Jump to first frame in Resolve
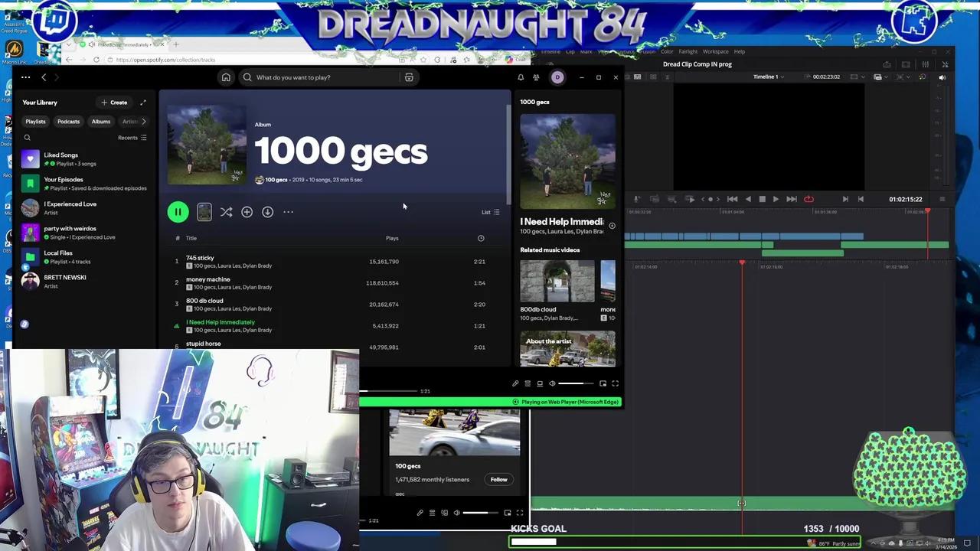The width and height of the screenshot is (980, 551). pyautogui.click(x=732, y=199)
